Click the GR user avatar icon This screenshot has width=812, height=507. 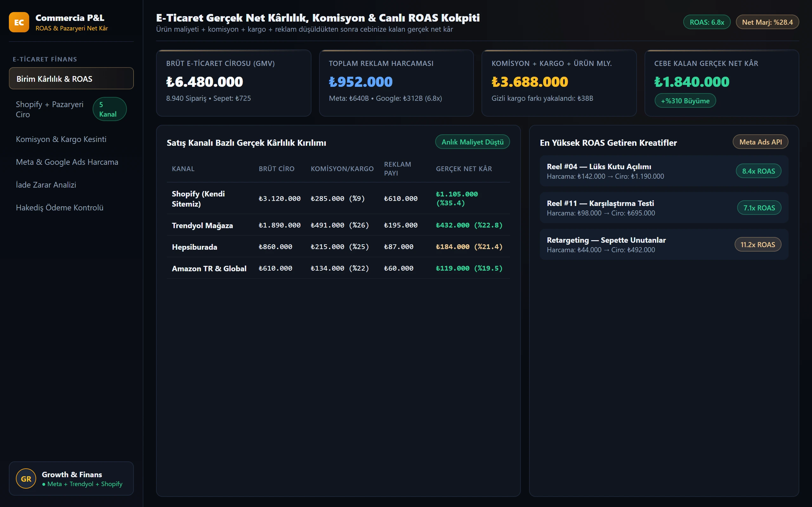(26, 478)
